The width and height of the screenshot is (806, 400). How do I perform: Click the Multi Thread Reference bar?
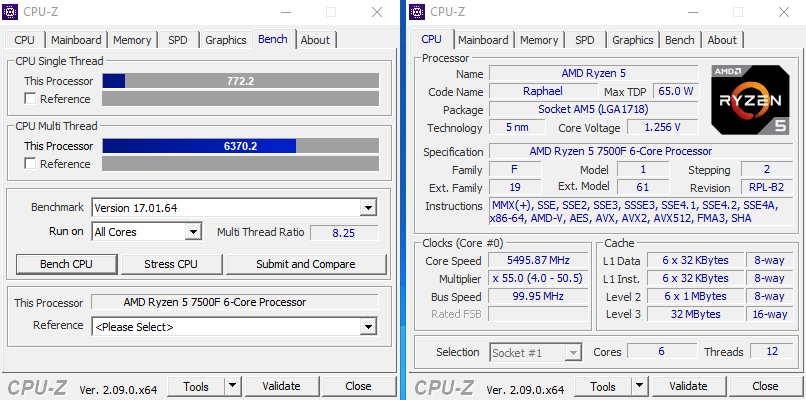pyautogui.click(x=241, y=164)
